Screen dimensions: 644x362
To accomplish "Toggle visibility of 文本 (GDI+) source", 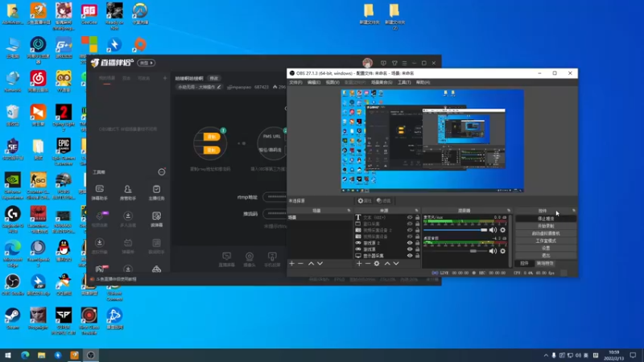I will (410, 217).
